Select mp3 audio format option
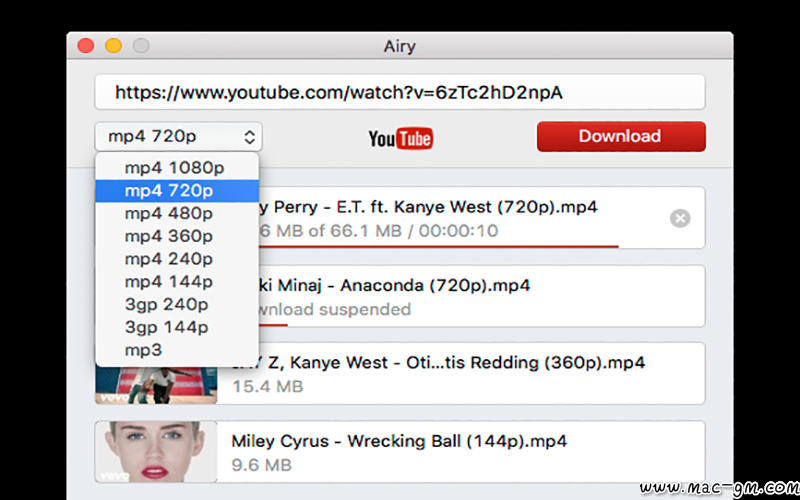This screenshot has height=500, width=800. (x=177, y=350)
